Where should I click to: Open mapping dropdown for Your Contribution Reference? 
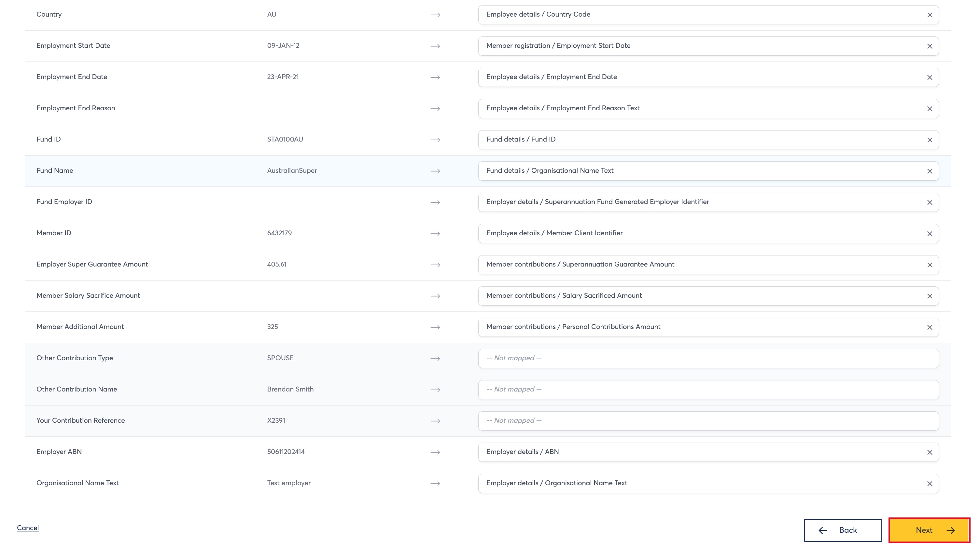coord(708,421)
